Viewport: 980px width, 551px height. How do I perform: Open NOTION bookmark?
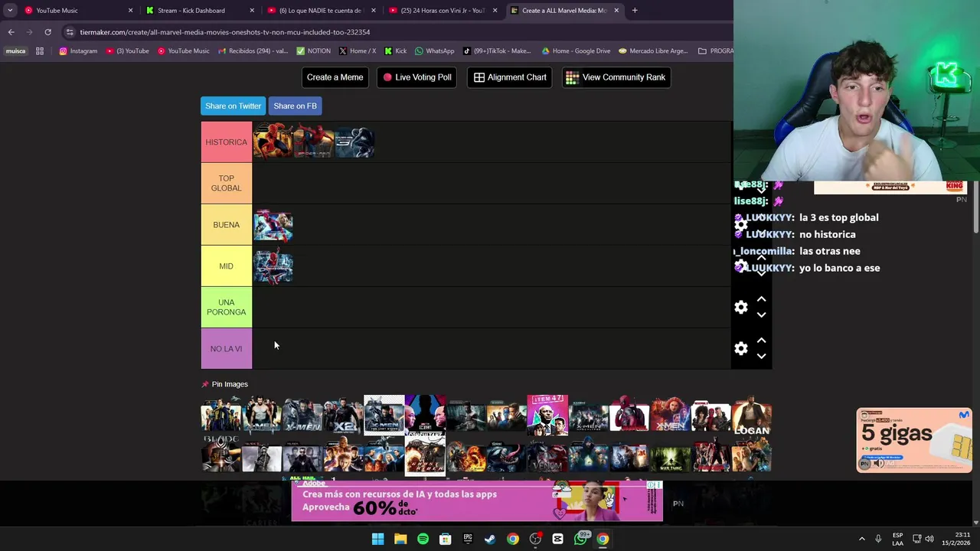tap(313, 51)
